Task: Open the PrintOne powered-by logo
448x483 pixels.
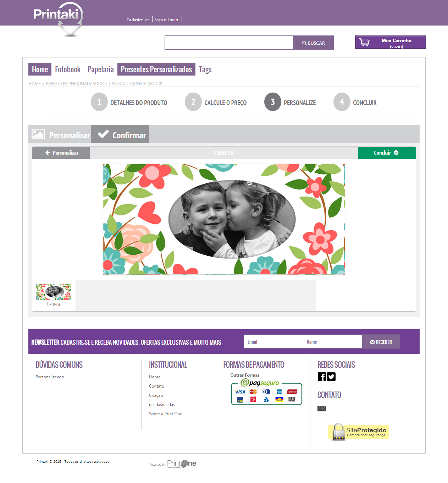Action: pyautogui.click(x=182, y=464)
